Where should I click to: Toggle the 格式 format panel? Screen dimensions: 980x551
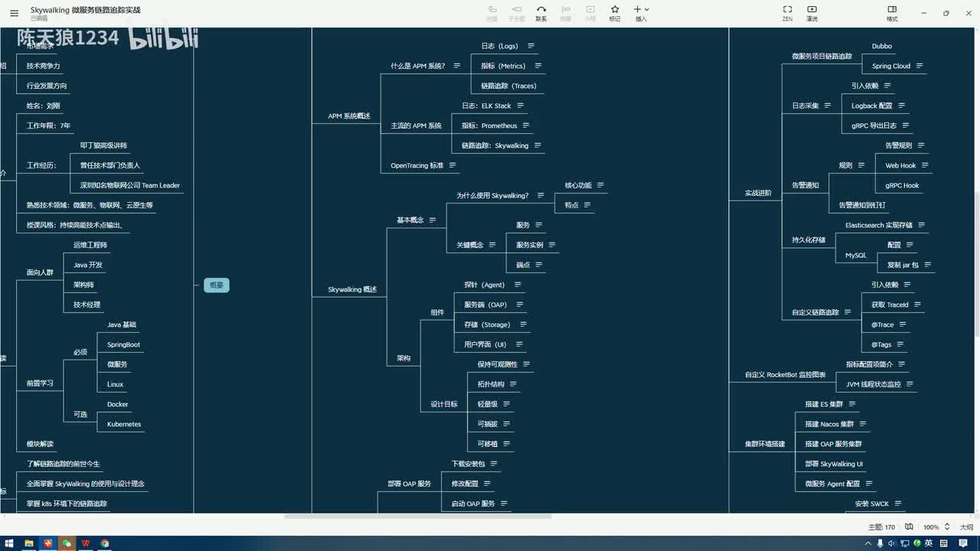tap(892, 13)
